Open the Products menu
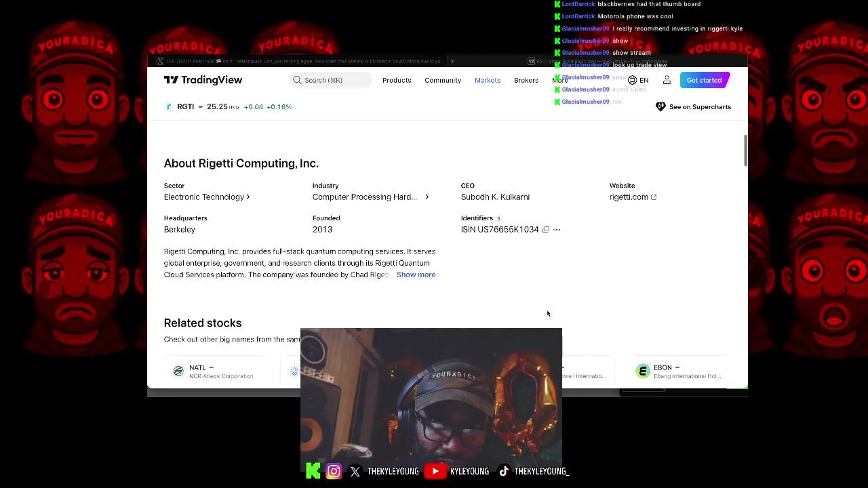Image resolution: width=868 pixels, height=488 pixels. click(x=397, y=80)
